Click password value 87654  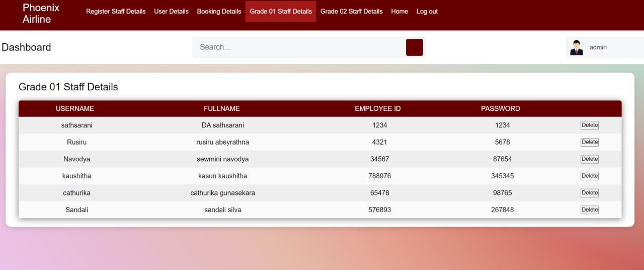[x=503, y=159]
